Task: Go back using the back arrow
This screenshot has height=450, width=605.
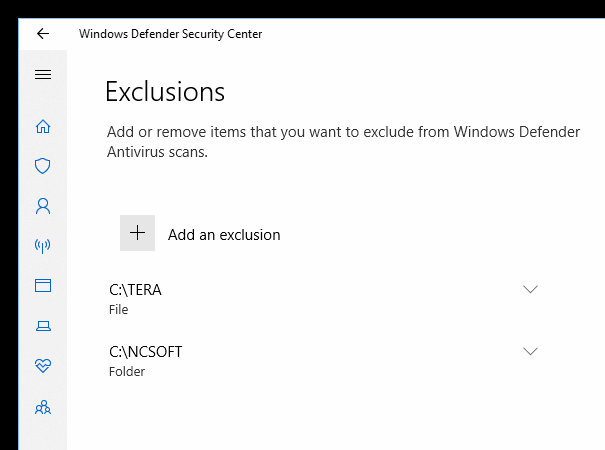Action: point(42,34)
